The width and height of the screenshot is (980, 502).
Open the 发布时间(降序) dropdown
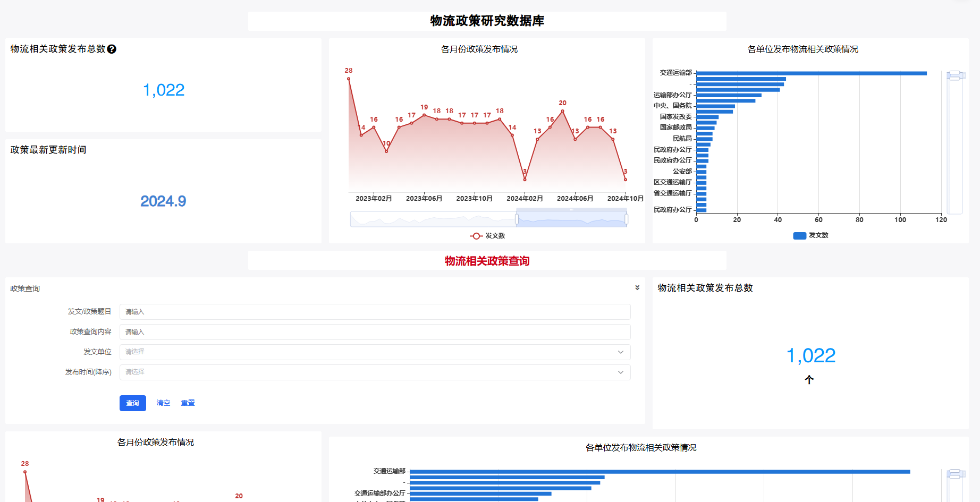(375, 372)
